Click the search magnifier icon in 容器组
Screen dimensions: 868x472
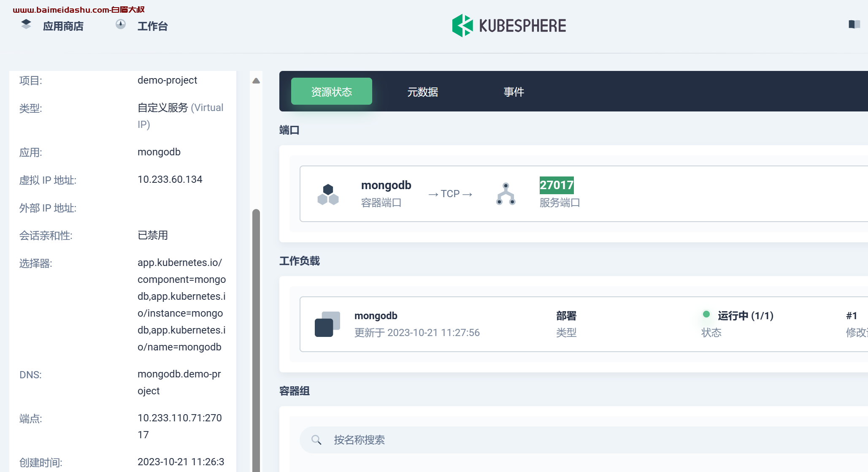(x=316, y=440)
